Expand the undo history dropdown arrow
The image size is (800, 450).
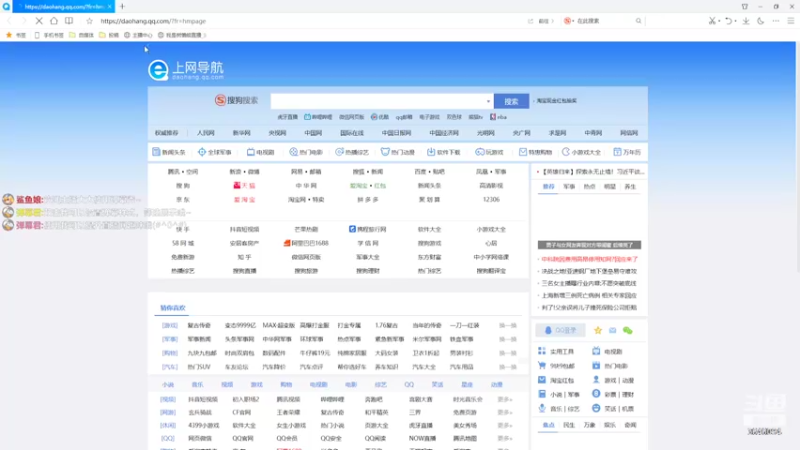point(735,21)
